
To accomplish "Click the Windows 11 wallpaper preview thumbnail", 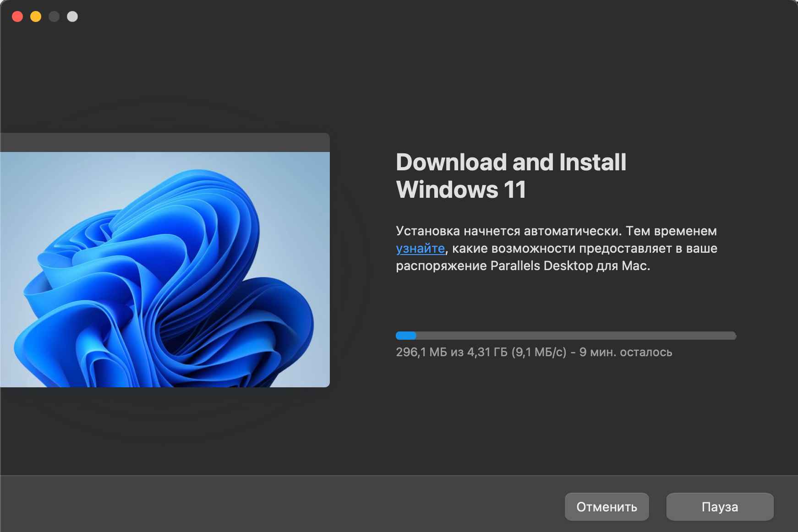I will [x=165, y=260].
